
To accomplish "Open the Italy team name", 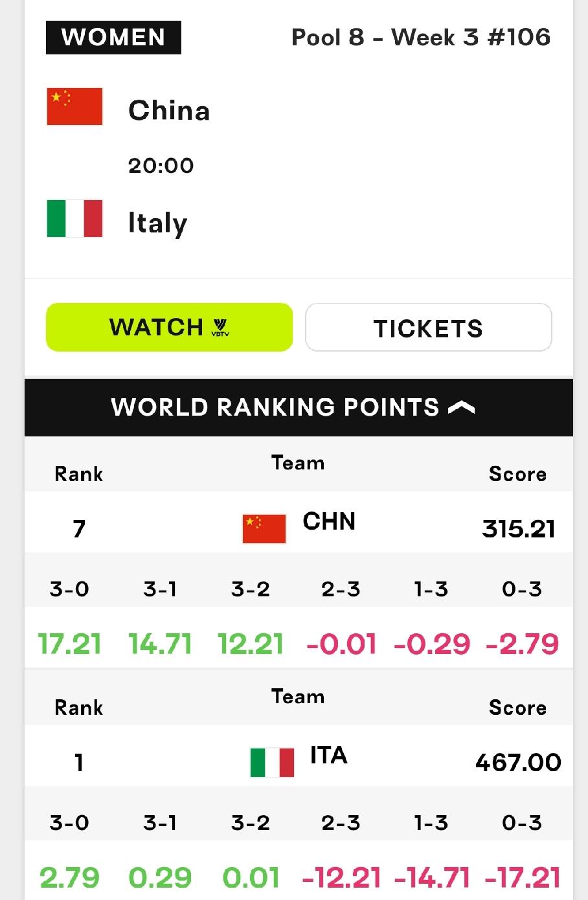I will point(157,223).
